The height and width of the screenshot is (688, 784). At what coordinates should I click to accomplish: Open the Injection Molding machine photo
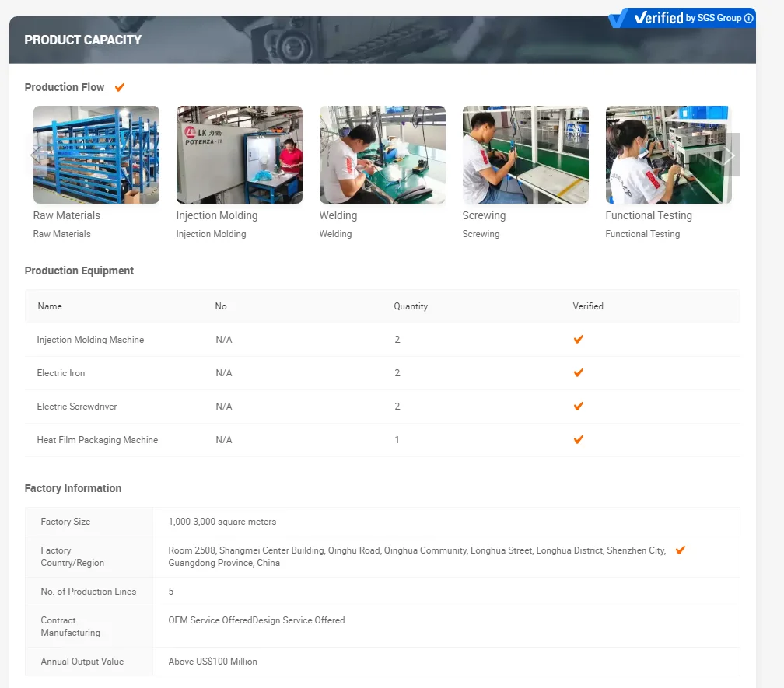click(240, 155)
